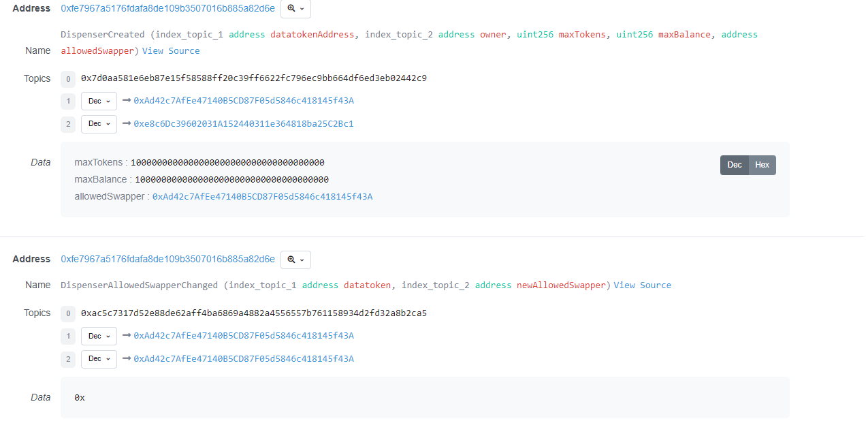The height and width of the screenshot is (421, 868).
Task: Click the owner address 0xe8c6Dc39602031A1 in topic 2
Action: pos(244,124)
